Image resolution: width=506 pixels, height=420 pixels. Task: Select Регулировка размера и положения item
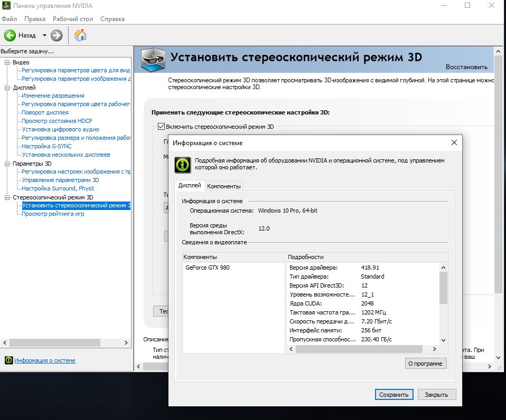(x=76, y=138)
